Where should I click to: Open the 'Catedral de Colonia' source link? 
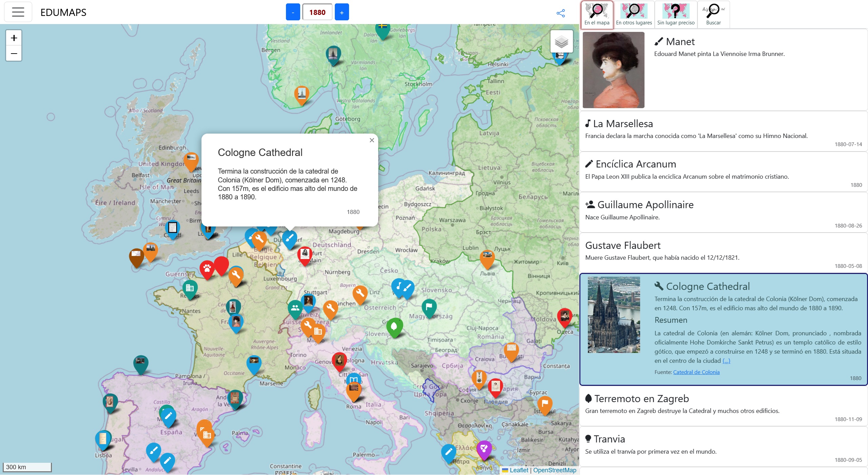tap(697, 372)
